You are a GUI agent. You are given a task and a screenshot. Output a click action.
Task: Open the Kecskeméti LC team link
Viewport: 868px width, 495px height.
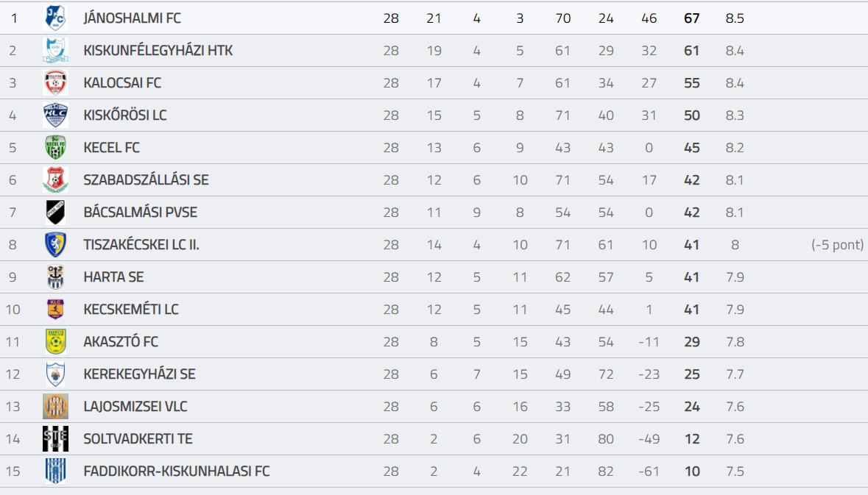pos(131,309)
